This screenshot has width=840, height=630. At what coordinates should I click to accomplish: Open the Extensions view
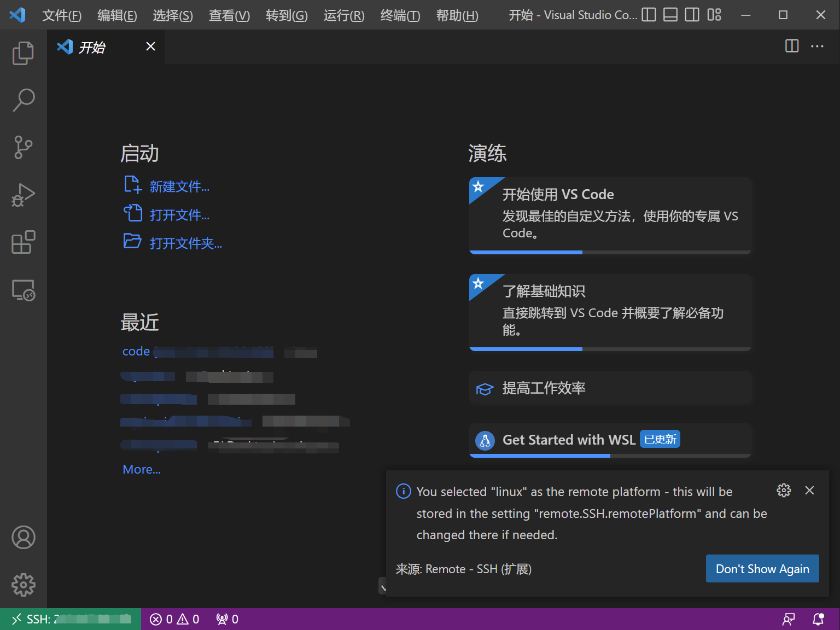(23, 242)
